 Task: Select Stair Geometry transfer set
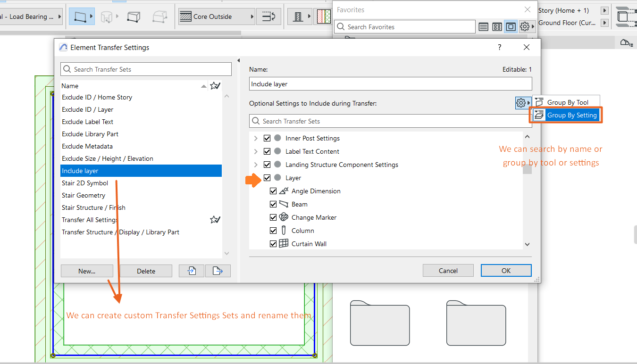coord(141,195)
